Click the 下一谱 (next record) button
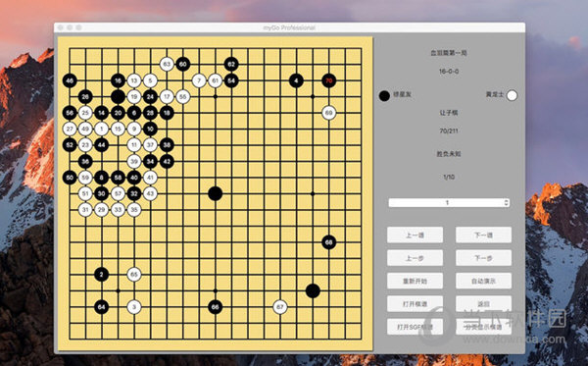Screen dimensions: 588x366 pos(483,235)
